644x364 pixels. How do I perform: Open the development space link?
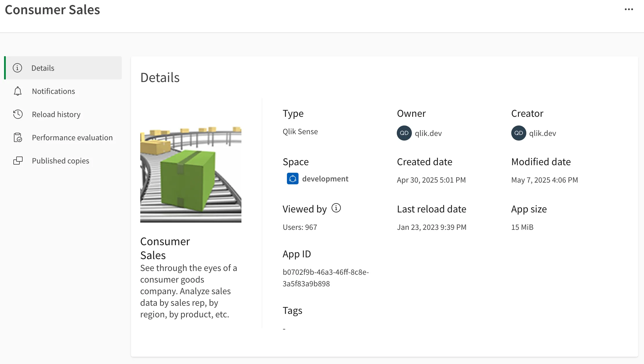(325, 179)
